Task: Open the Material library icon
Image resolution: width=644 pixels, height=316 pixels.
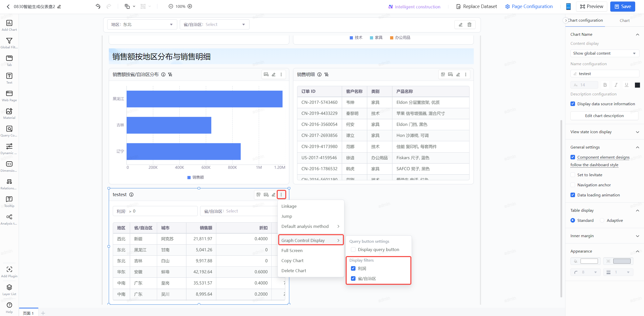Action: [x=9, y=111]
